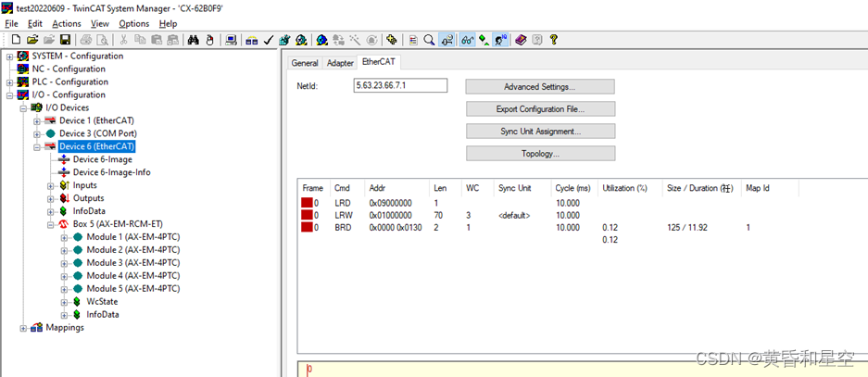Image resolution: width=868 pixels, height=377 pixels.
Task: Open the Options menu
Action: coord(134,24)
